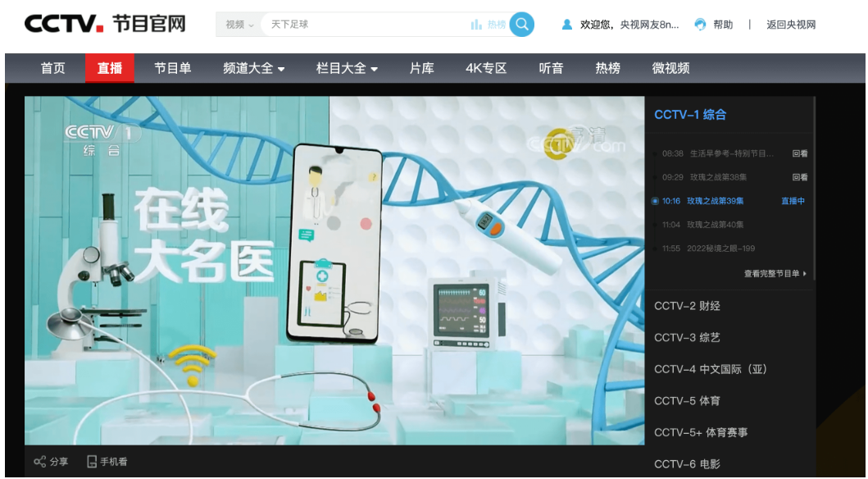This screenshot has width=868, height=479.
Task: Open the 听音 tab
Action: [551, 68]
